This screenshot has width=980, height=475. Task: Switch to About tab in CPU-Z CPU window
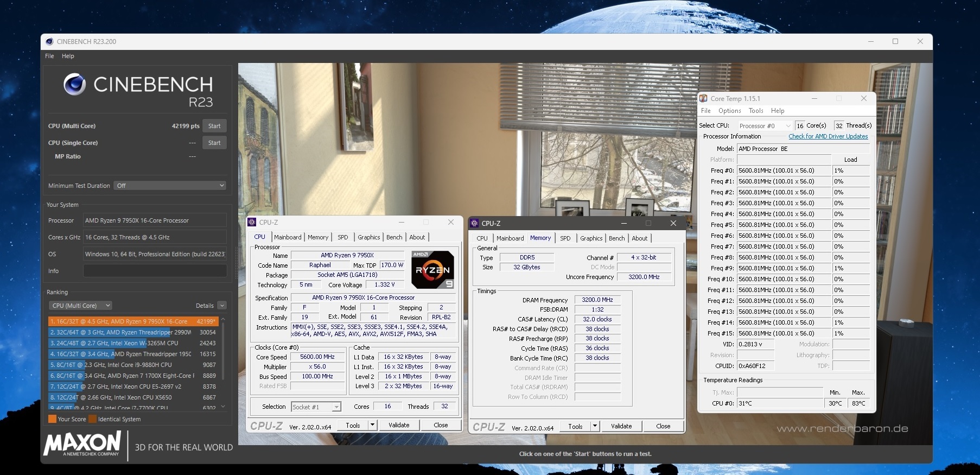[417, 237]
